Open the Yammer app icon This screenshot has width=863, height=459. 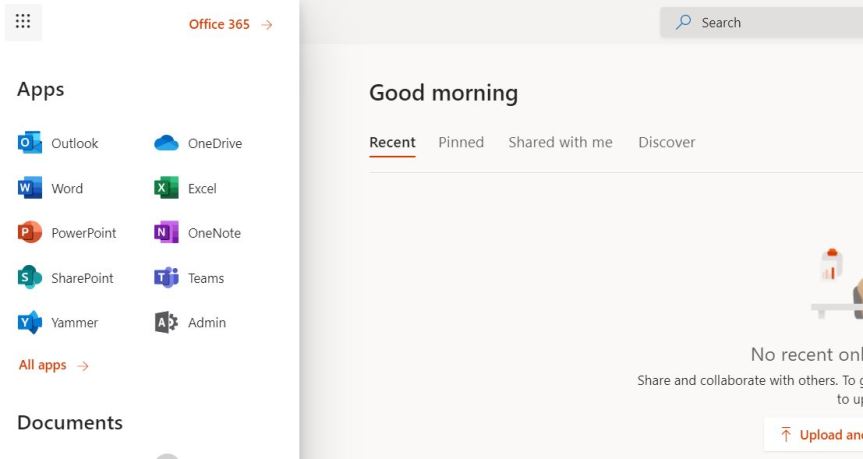point(30,323)
